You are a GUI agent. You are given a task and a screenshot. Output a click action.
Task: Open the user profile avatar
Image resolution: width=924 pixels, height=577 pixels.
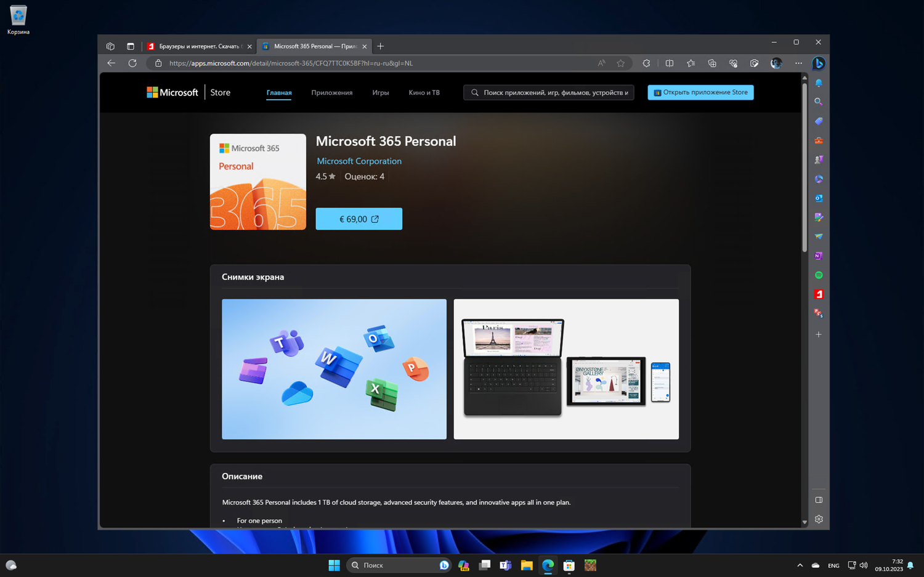(776, 63)
